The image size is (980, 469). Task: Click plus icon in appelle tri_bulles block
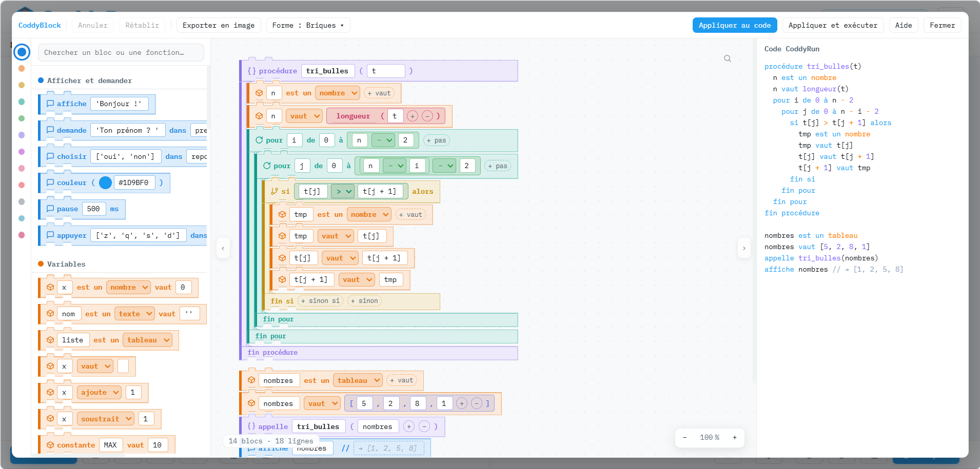(409, 426)
